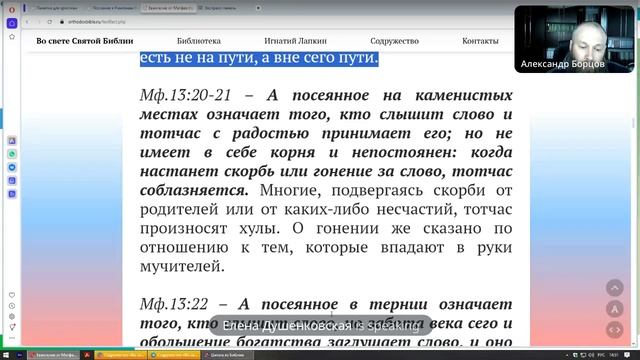The width and height of the screenshot is (640, 360).
Task: Open 'Во свете Святой Библии' home link
Action: click(x=85, y=41)
